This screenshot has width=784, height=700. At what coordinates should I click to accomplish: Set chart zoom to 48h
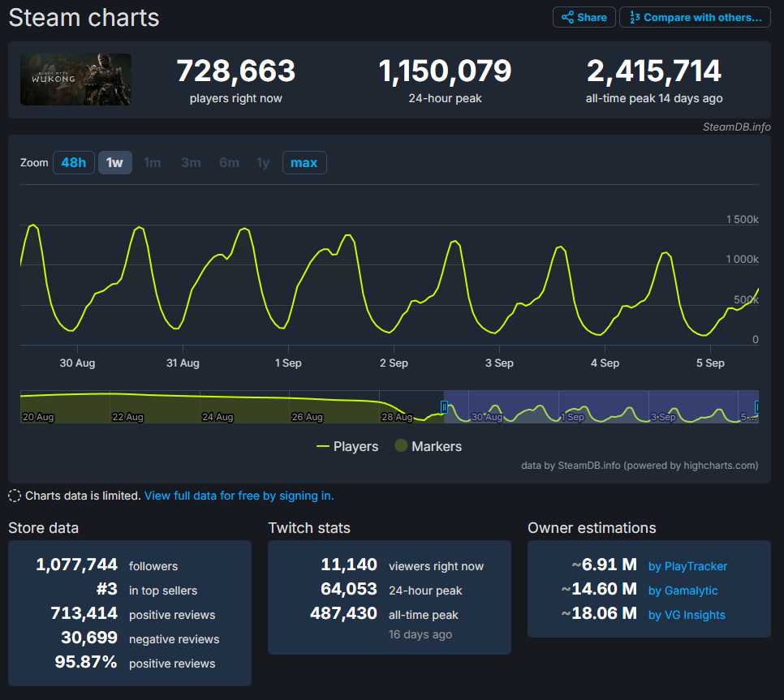tap(73, 162)
